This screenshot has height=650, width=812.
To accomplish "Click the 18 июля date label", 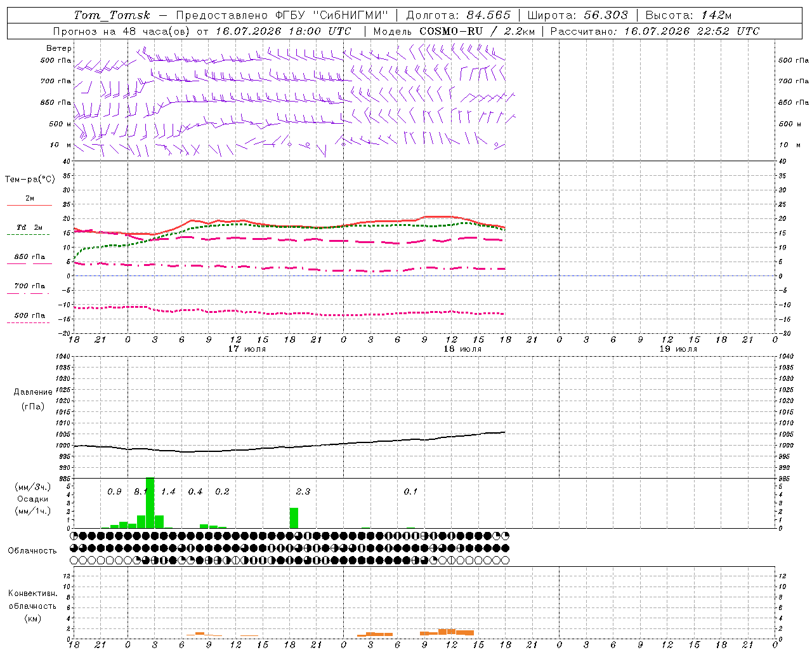I will 462,348.
